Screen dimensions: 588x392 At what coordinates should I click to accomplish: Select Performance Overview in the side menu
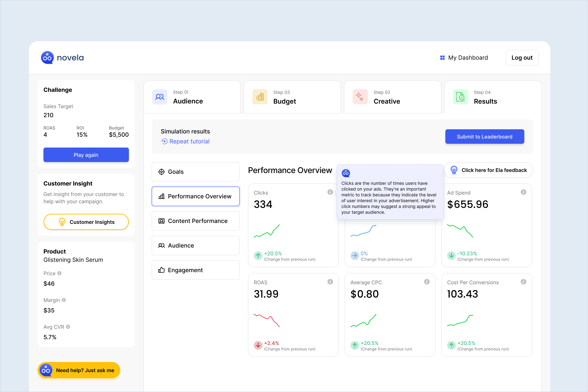coord(196,197)
